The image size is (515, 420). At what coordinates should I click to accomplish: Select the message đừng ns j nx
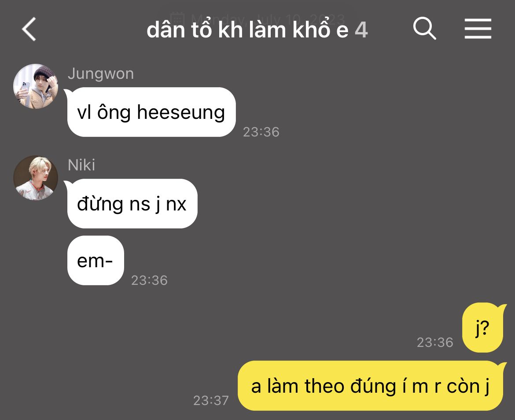(x=132, y=203)
